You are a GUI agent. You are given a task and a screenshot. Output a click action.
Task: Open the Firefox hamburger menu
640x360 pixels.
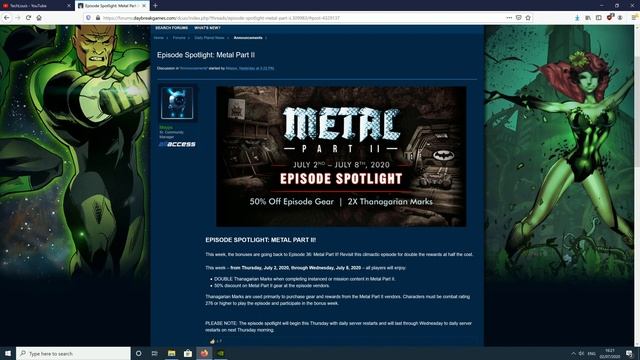[634, 18]
